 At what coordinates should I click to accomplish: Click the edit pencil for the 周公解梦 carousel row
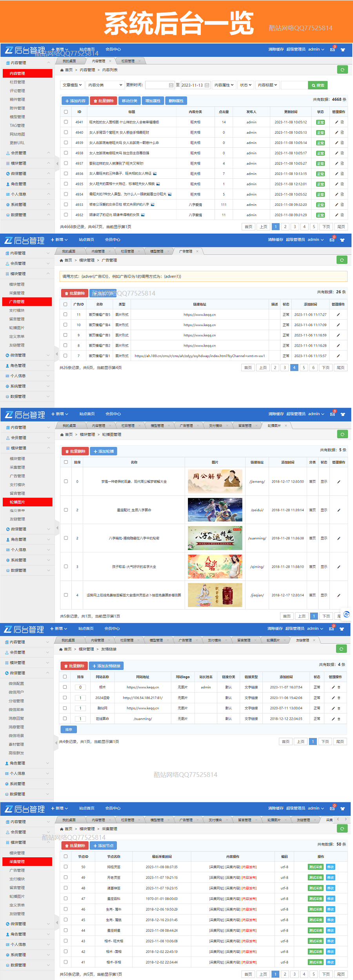coord(338,482)
